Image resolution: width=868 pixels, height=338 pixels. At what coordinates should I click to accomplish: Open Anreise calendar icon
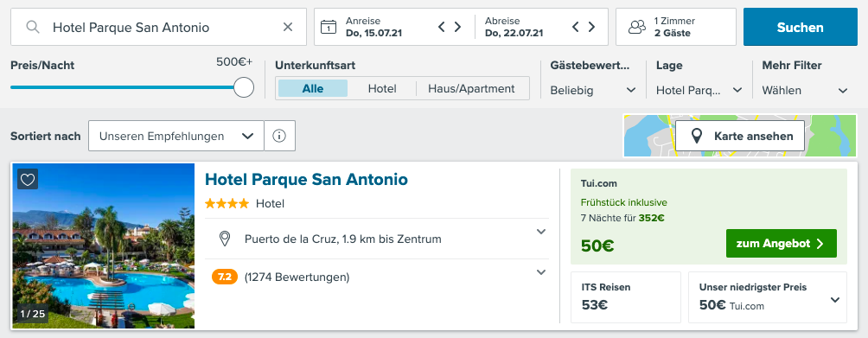tap(329, 27)
